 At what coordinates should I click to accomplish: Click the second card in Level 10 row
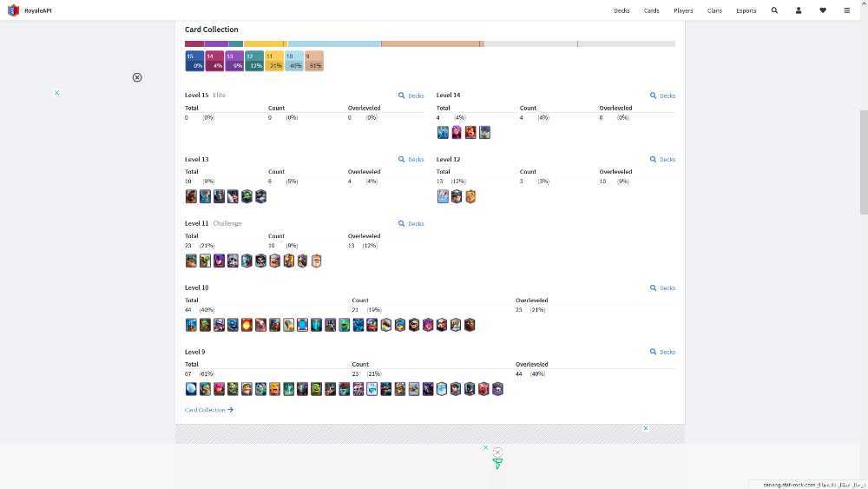206,325
